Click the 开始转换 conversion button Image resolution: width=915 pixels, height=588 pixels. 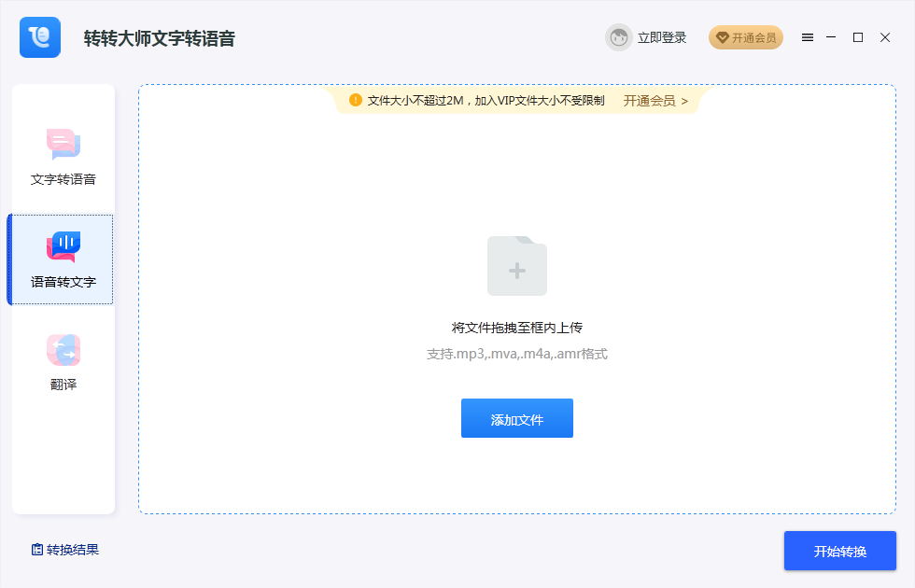click(x=838, y=551)
